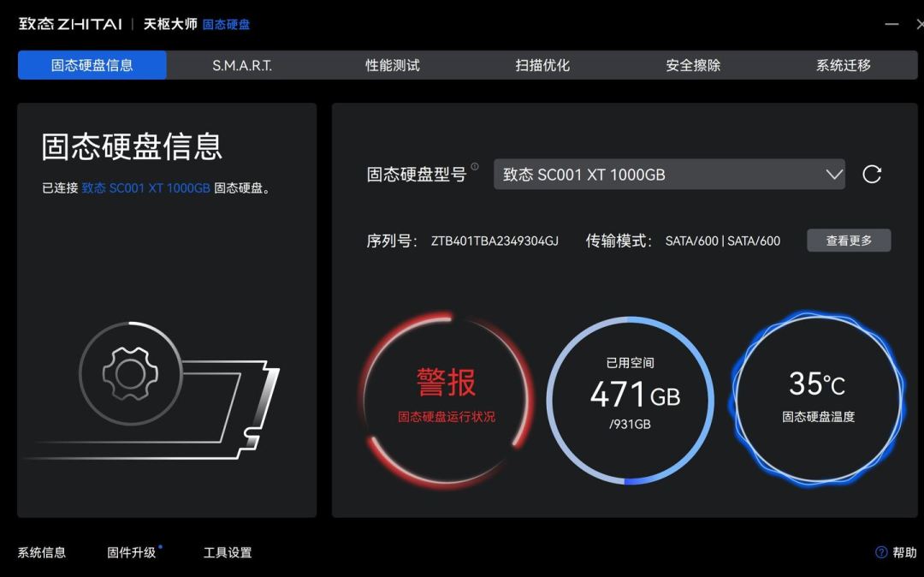Click the 帮助 link
The height and width of the screenshot is (577, 924).
point(904,552)
